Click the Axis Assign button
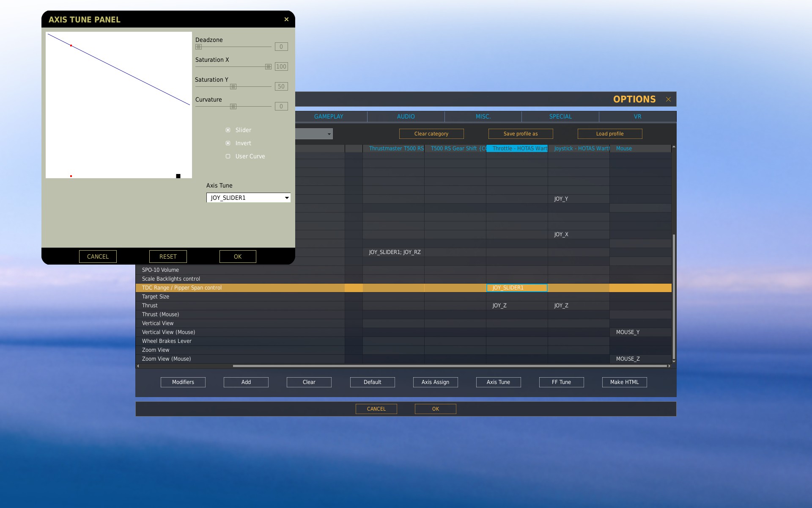This screenshot has width=812, height=508. [435, 382]
